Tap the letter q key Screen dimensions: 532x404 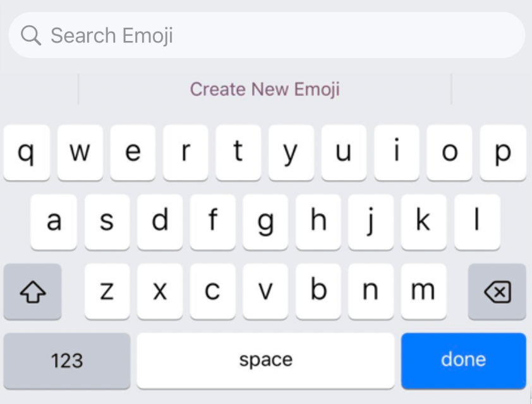[x=27, y=153]
